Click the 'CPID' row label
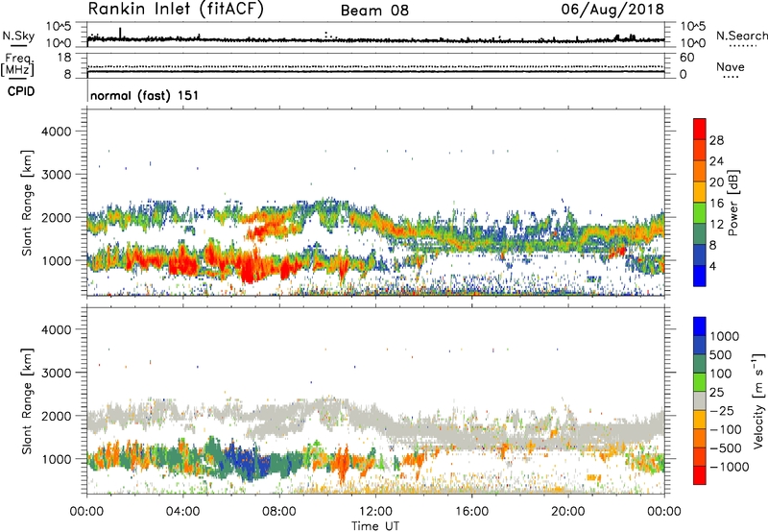Image resolution: width=768 pixels, height=532 pixels. [21, 91]
